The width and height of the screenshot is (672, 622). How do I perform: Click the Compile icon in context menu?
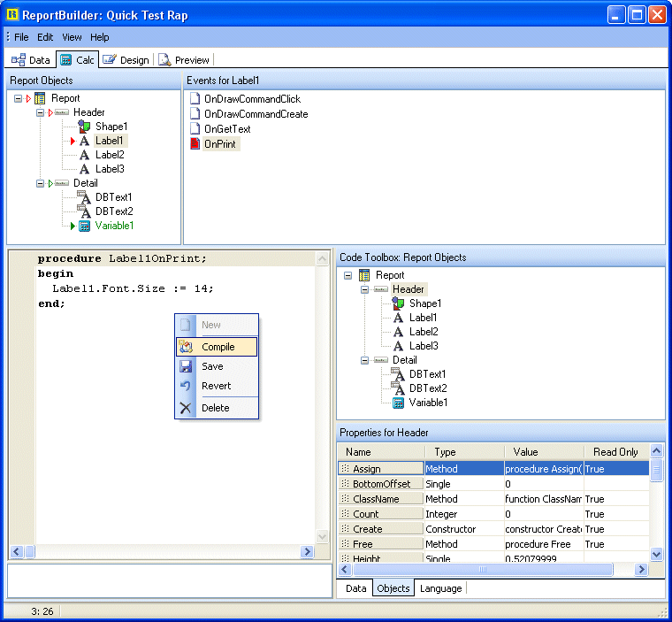(x=186, y=347)
